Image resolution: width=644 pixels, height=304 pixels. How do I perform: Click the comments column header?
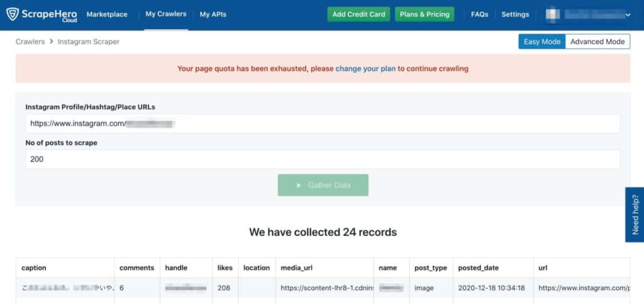136,268
